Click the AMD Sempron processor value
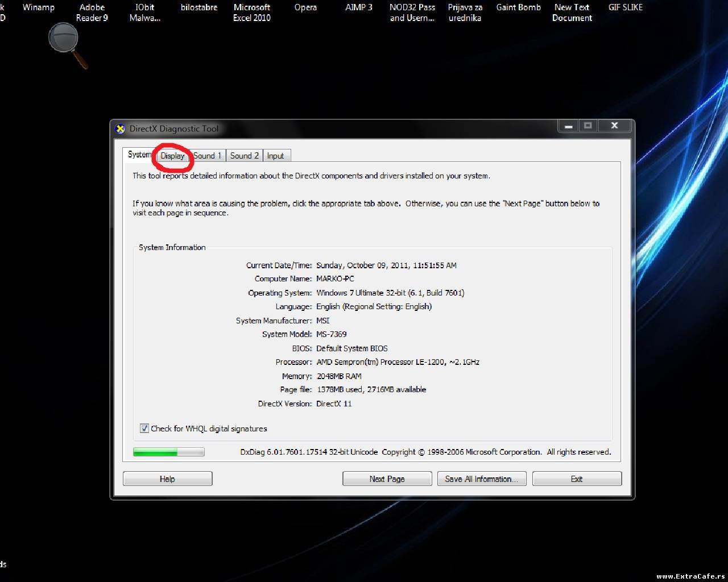This screenshot has width=728, height=582. pos(398,362)
